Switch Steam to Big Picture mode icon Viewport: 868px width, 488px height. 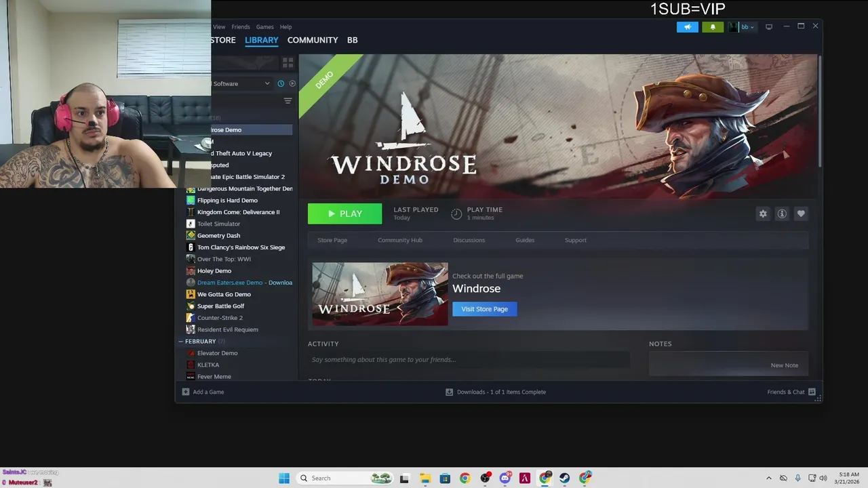(769, 27)
